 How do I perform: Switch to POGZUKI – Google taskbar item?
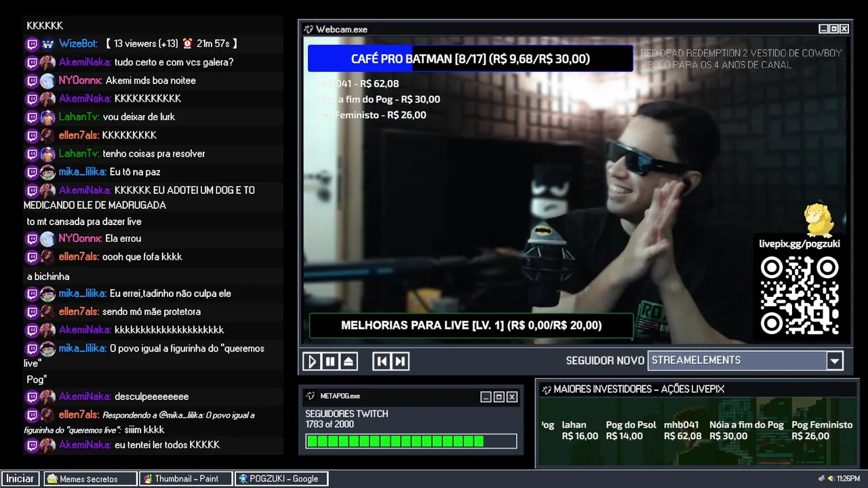281,479
